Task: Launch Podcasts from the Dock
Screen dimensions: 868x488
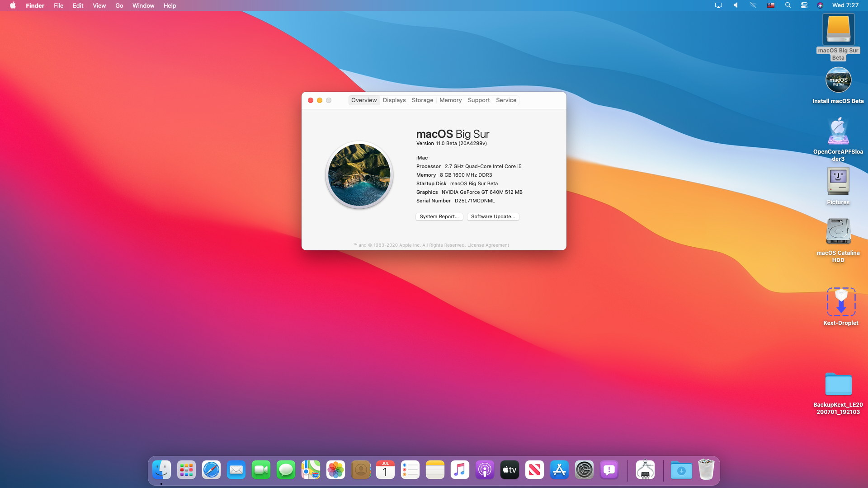Action: pyautogui.click(x=485, y=470)
